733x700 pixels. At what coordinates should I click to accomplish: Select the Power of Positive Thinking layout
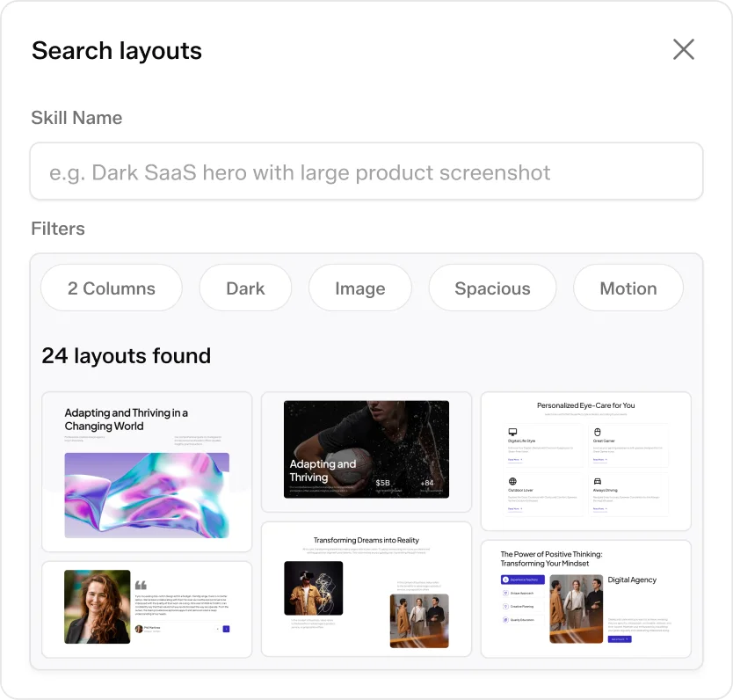585,599
